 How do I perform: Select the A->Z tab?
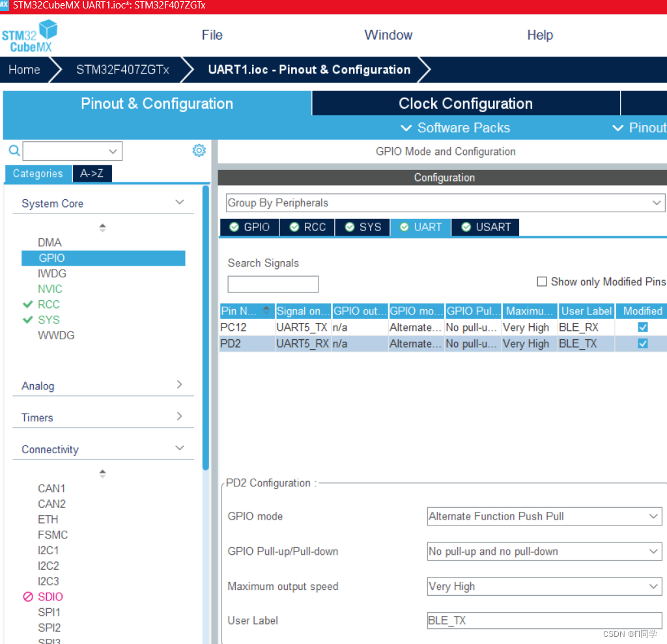tap(92, 174)
